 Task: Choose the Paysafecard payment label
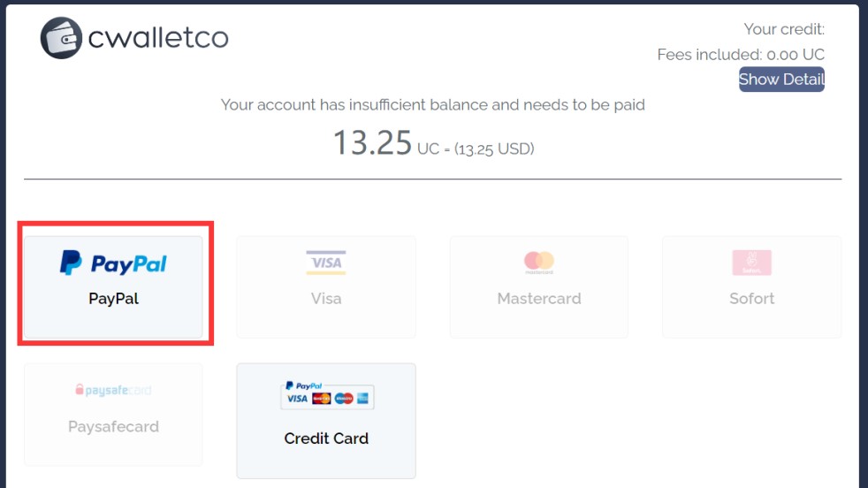(x=113, y=426)
